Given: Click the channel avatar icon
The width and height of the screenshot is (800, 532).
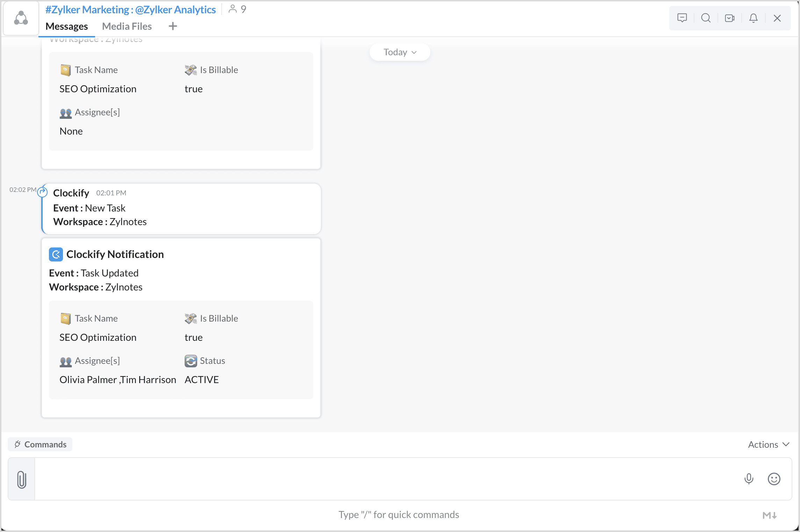Looking at the screenshot, I should point(21,18).
